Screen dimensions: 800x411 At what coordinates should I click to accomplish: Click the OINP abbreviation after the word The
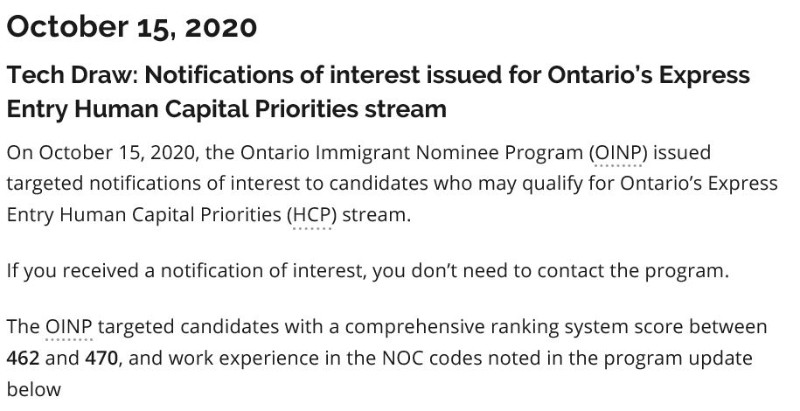tap(69, 326)
